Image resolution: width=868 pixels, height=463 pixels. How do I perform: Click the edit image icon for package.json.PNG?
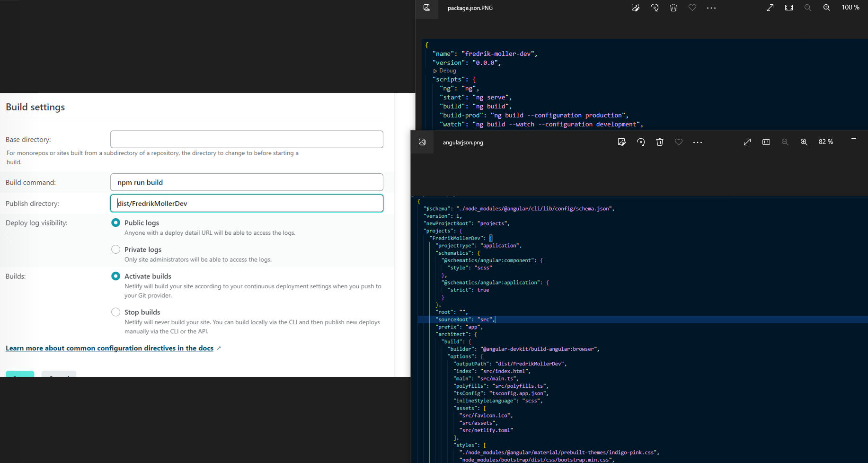[635, 8]
